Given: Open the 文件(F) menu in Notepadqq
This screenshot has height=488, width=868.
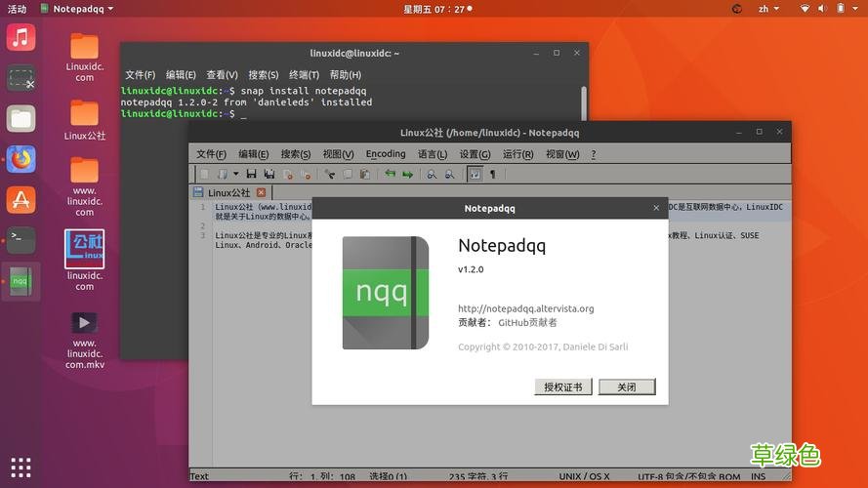Looking at the screenshot, I should 211,154.
